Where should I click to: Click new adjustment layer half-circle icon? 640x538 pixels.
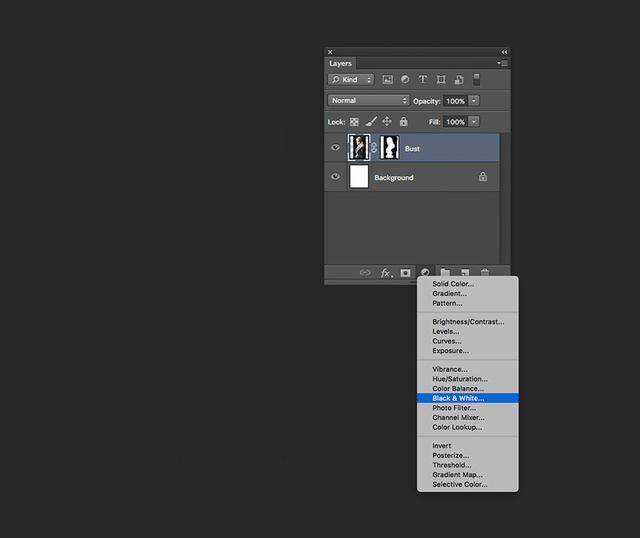tap(425, 272)
